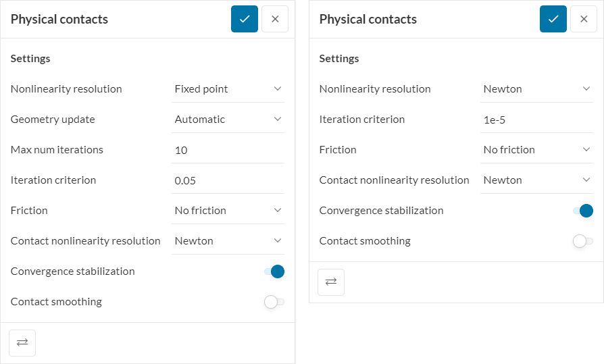This screenshot has height=364, width=604.
Task: Enable Contact smoothing in left panel
Action: pos(274,302)
